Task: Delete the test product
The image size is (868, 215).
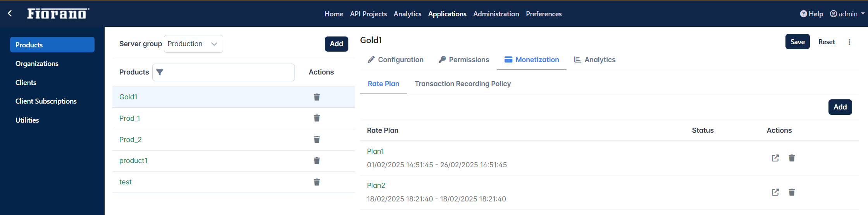Action: pos(317,182)
